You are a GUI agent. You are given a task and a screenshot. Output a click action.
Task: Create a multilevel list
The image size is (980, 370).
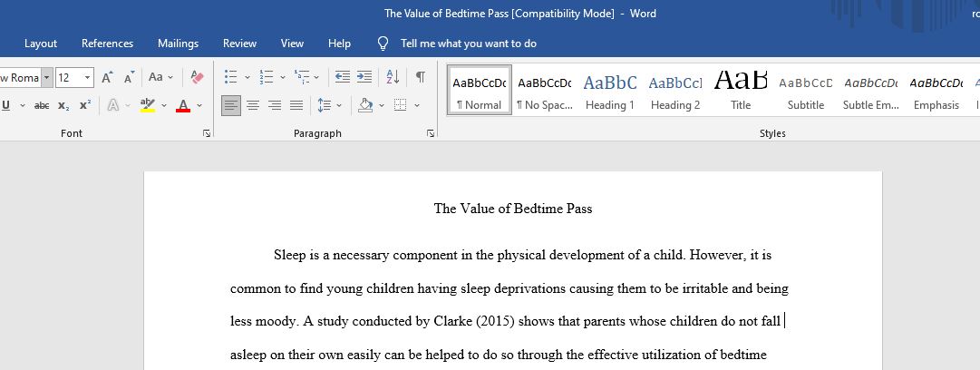301,77
